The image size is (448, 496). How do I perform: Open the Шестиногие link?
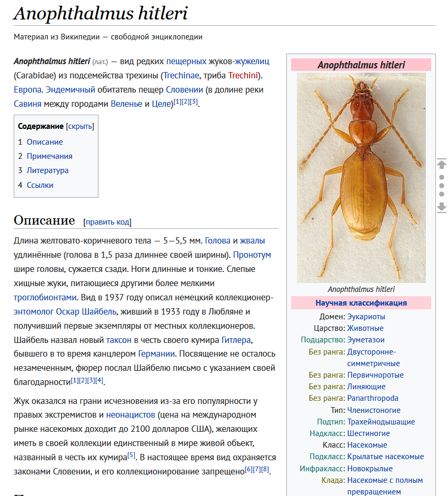(x=369, y=433)
